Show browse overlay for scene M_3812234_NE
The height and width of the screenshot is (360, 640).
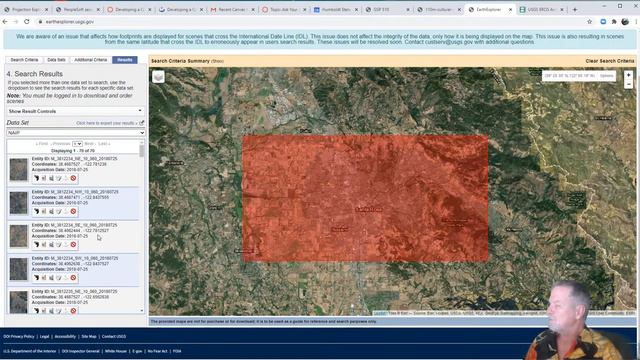coord(44,178)
